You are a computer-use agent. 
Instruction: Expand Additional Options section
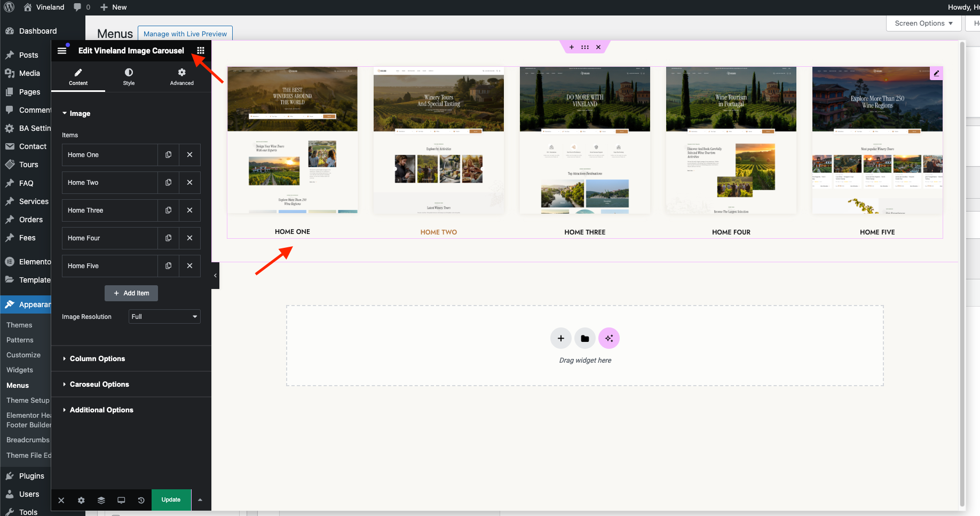pos(101,410)
